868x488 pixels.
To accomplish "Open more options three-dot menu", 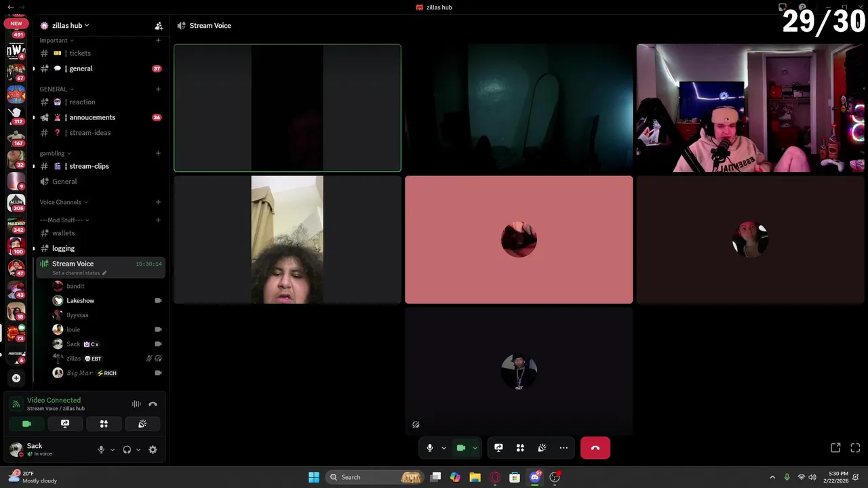I will [564, 448].
